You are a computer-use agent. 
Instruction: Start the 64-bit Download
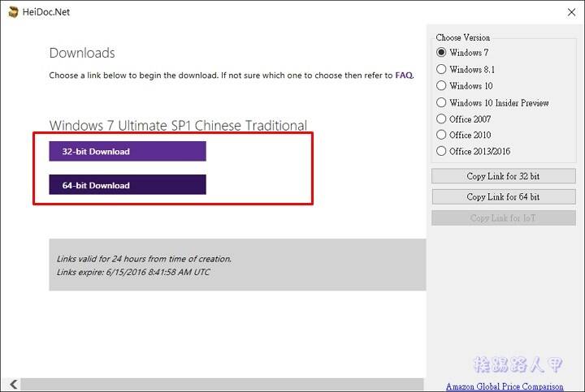coord(128,185)
